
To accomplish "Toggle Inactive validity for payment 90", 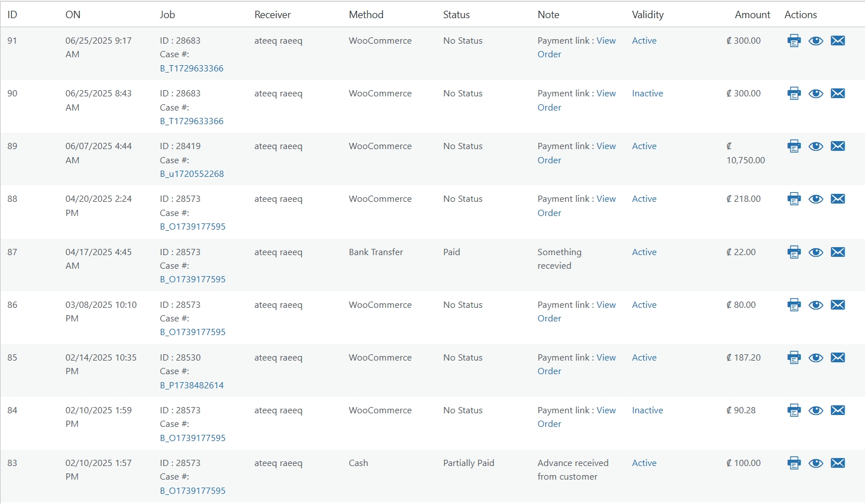I will (x=647, y=94).
